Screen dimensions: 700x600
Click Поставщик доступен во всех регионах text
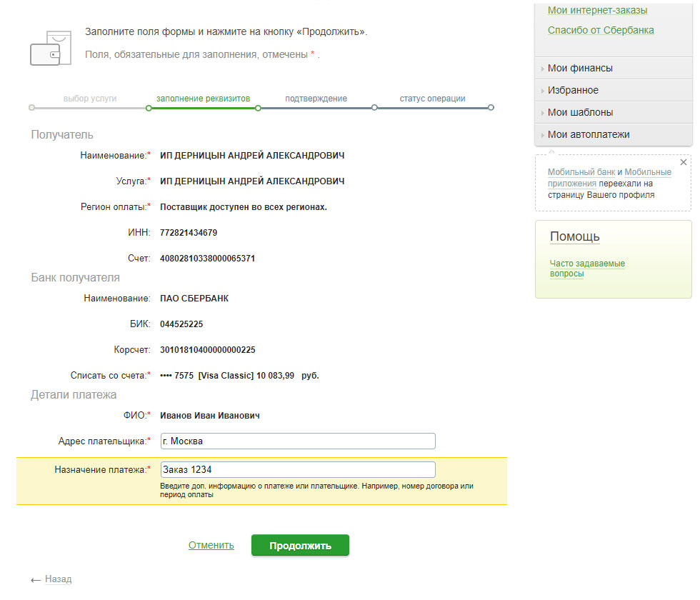[x=244, y=207]
